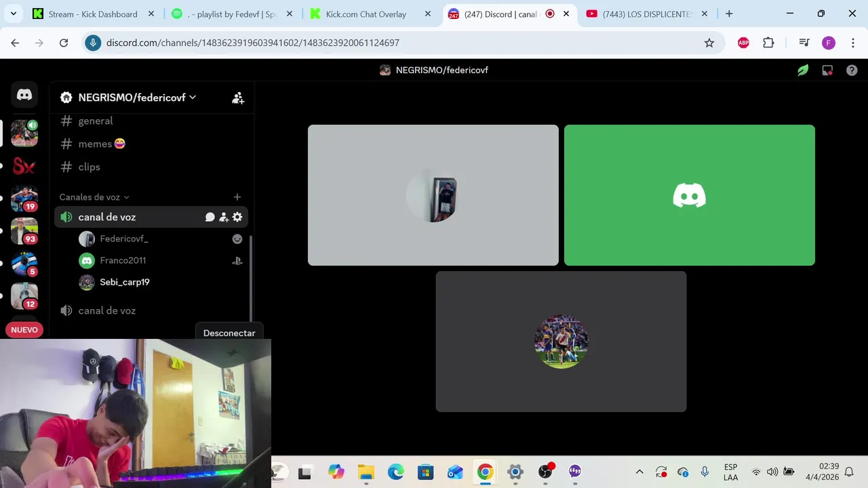This screenshot has height=488, width=868.
Task: Open File Explorer from taskbar
Action: click(366, 472)
